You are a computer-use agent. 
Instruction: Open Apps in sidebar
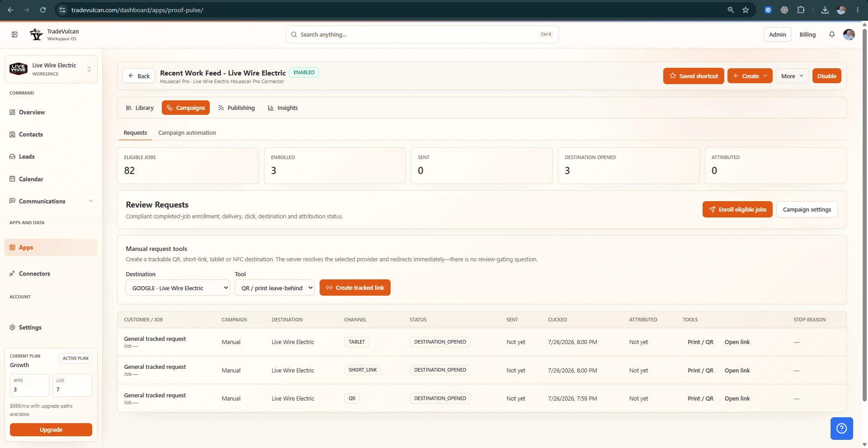[51, 247]
